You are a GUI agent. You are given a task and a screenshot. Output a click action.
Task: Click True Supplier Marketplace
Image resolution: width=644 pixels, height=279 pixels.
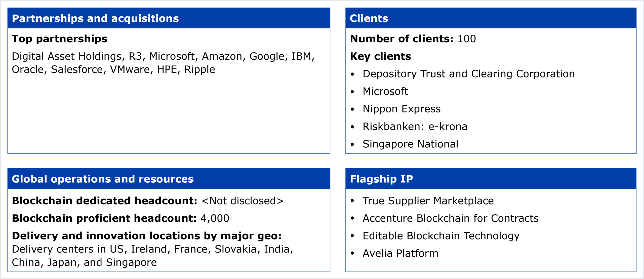tap(428, 201)
